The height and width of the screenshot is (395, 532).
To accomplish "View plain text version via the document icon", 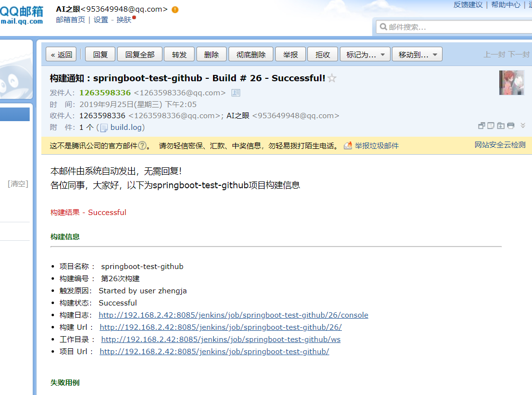I will coord(491,126).
